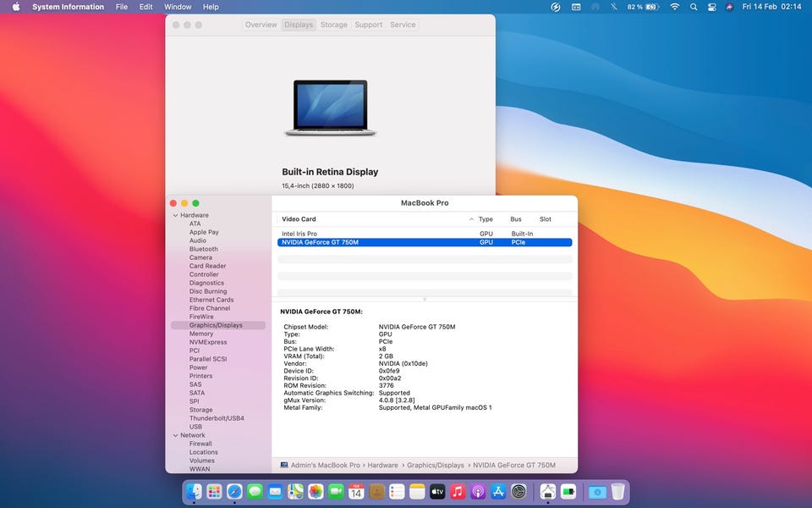The height and width of the screenshot is (508, 812).
Task: Open Notes app in the Dock
Action: [417, 491]
